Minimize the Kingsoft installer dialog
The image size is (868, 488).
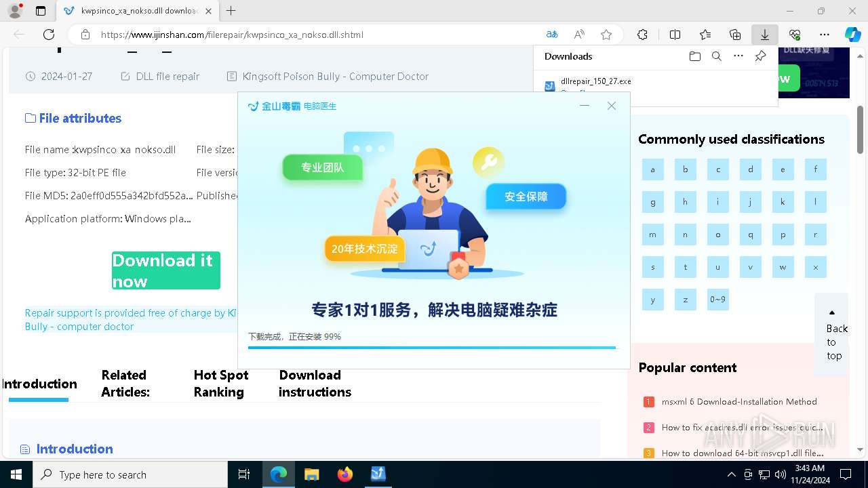[585, 106]
